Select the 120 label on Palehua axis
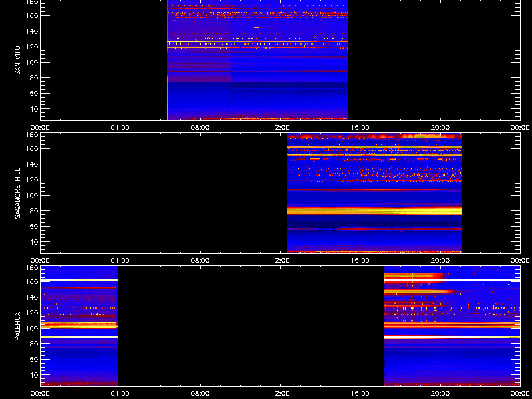The image size is (532, 399). click(33, 313)
